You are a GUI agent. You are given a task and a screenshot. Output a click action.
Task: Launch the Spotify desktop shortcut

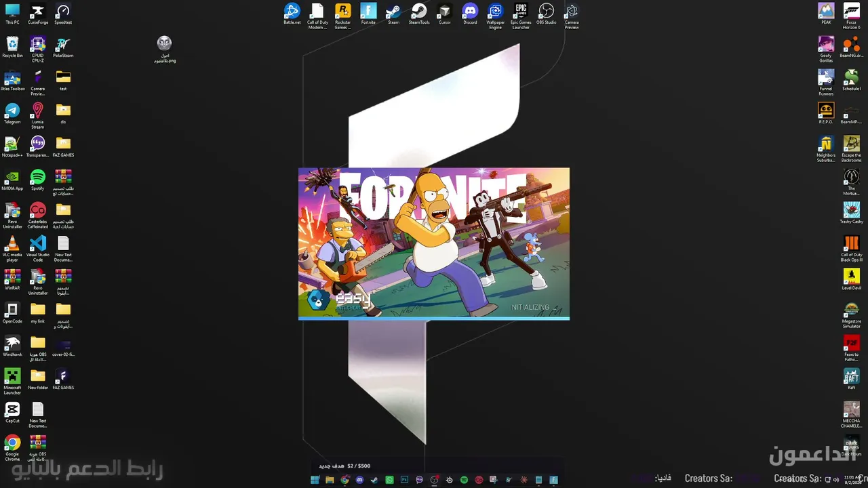pos(38,180)
